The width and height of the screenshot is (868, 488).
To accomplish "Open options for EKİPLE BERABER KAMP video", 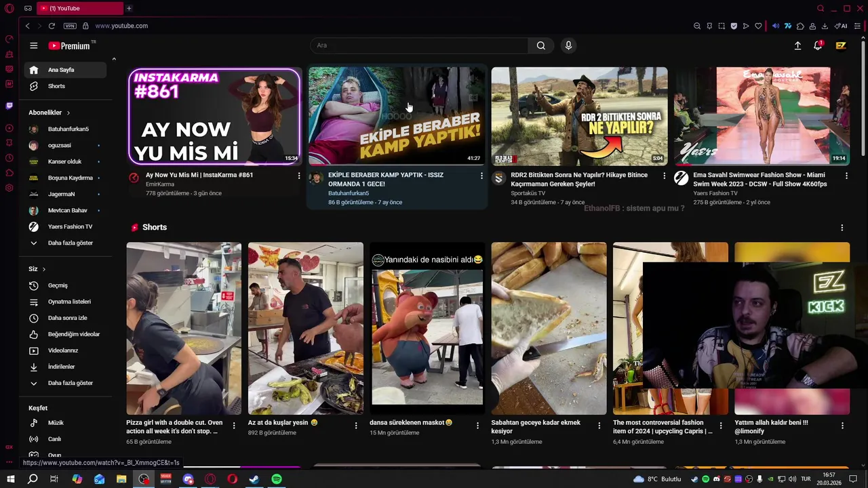I will click(x=481, y=176).
